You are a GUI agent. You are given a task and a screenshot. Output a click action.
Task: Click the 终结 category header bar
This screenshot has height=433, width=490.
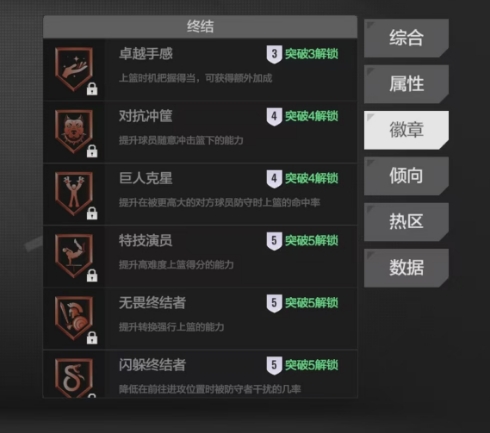point(200,27)
